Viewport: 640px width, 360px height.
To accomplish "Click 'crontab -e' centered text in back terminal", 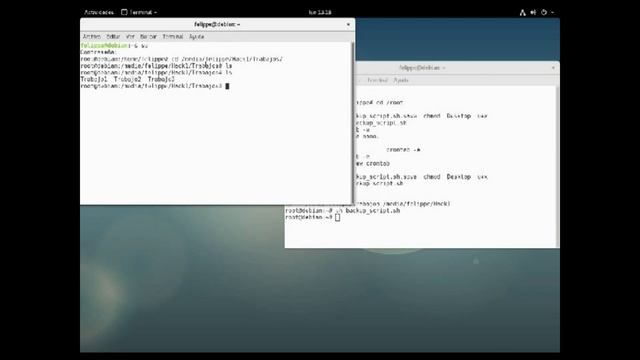I will point(403,150).
